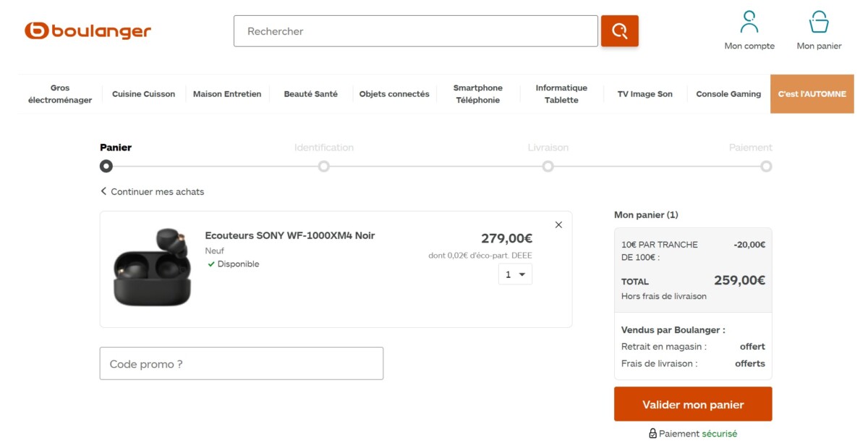The height and width of the screenshot is (446, 868).
Task: Focus the Code promo field
Action: tap(242, 363)
